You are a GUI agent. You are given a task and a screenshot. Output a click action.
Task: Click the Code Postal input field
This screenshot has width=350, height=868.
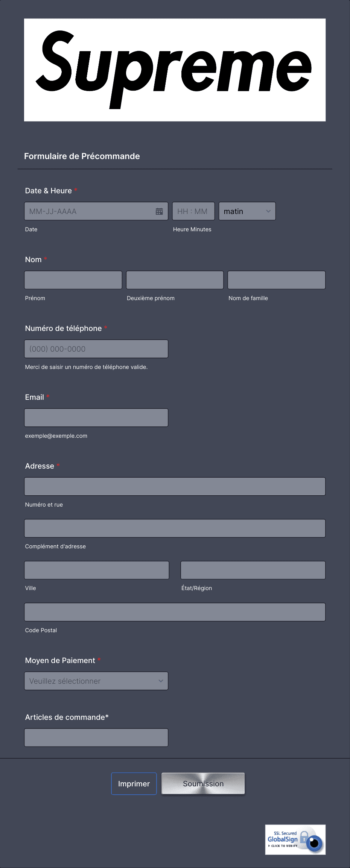coord(175,612)
